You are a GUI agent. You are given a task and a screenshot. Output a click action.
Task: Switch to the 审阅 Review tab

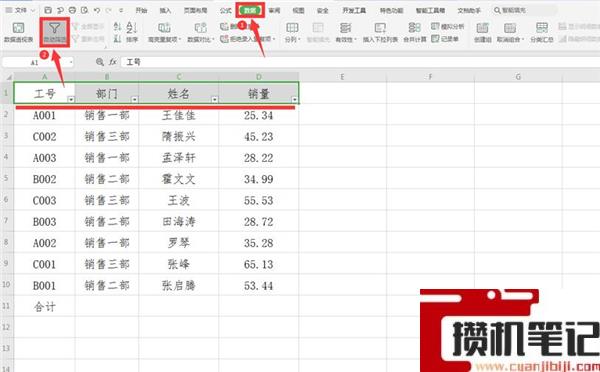[274, 10]
